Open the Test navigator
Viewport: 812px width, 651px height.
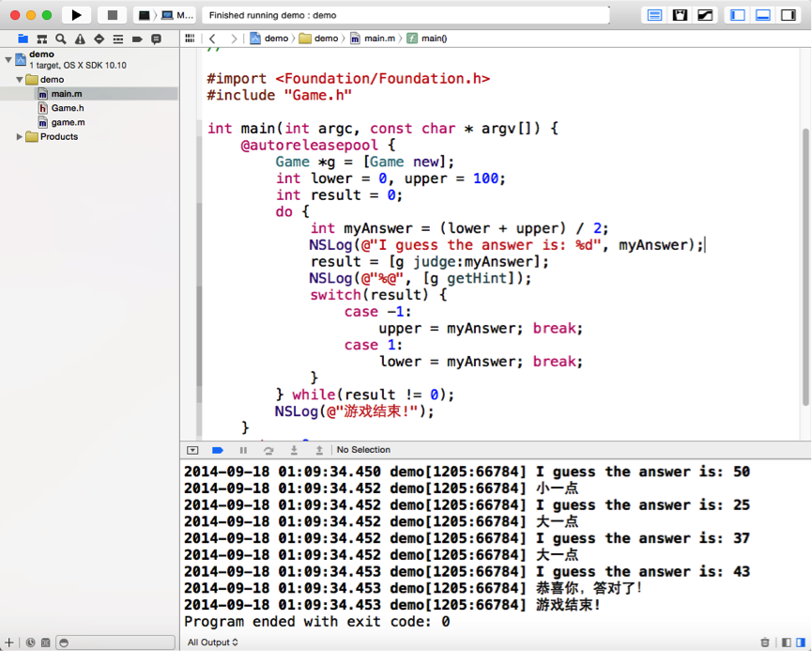(x=99, y=39)
